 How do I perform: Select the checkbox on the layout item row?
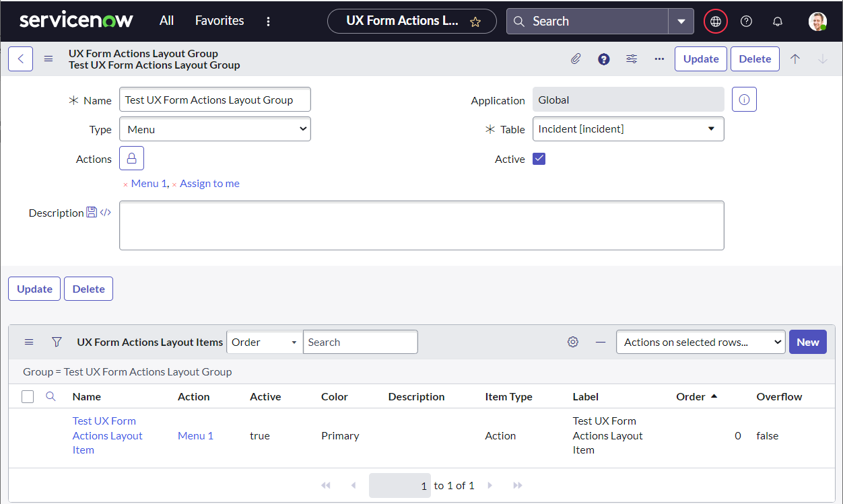(x=28, y=435)
